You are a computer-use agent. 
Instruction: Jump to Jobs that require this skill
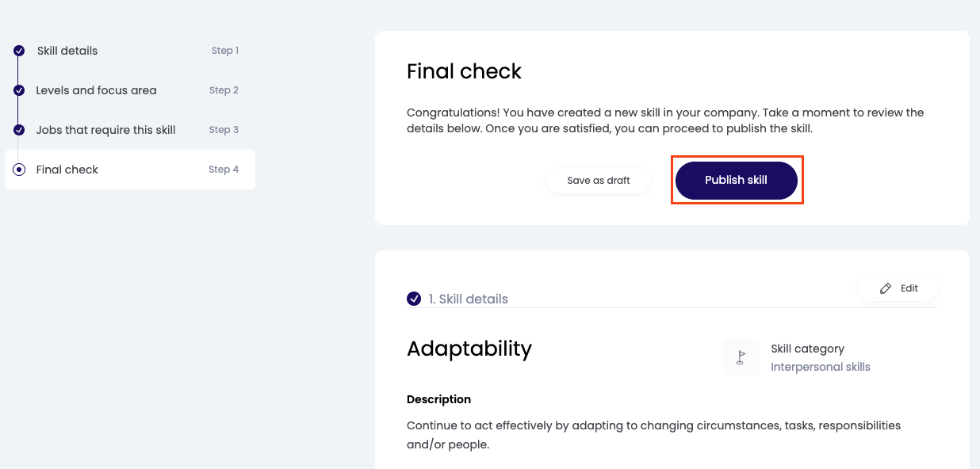tap(105, 130)
